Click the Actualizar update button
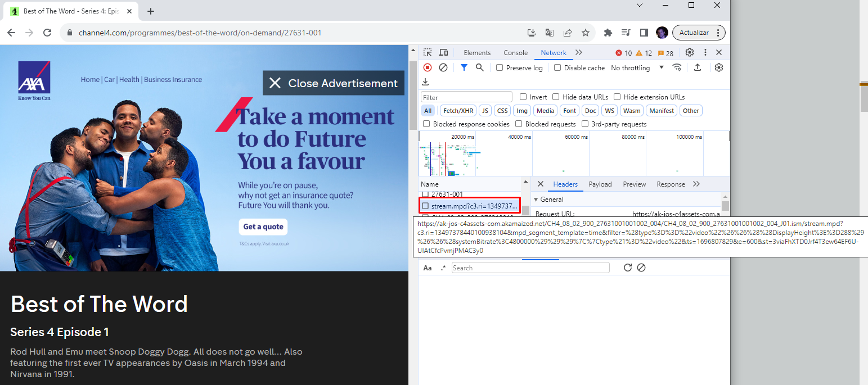The height and width of the screenshot is (385, 868). point(699,33)
